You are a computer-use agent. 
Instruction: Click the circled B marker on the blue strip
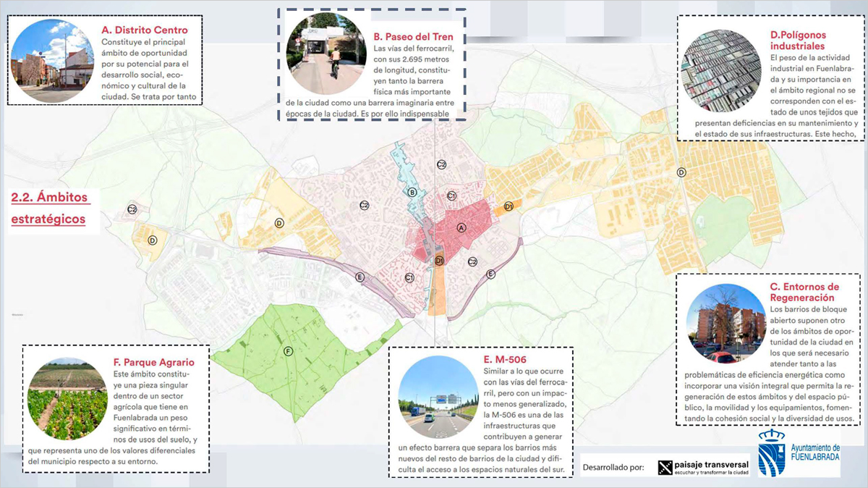[x=412, y=192]
